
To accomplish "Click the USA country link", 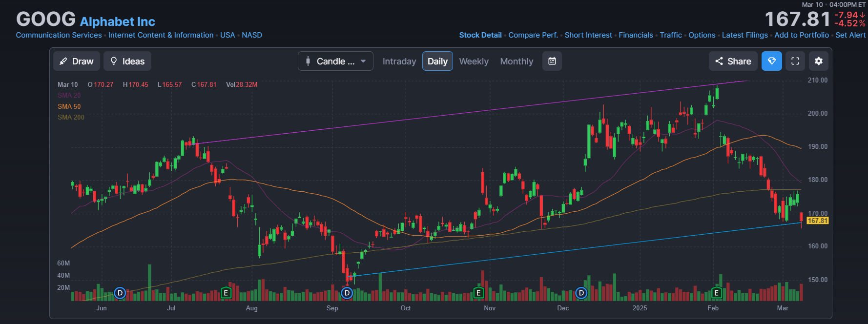I will (x=227, y=35).
